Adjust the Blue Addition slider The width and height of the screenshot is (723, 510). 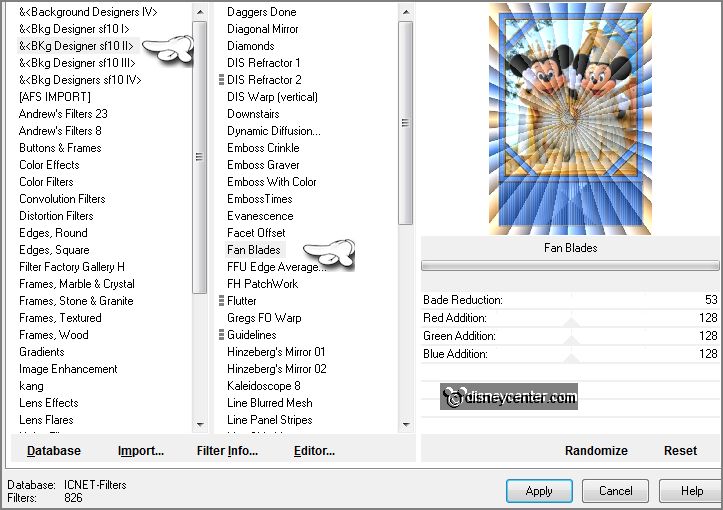pyautogui.click(x=570, y=354)
